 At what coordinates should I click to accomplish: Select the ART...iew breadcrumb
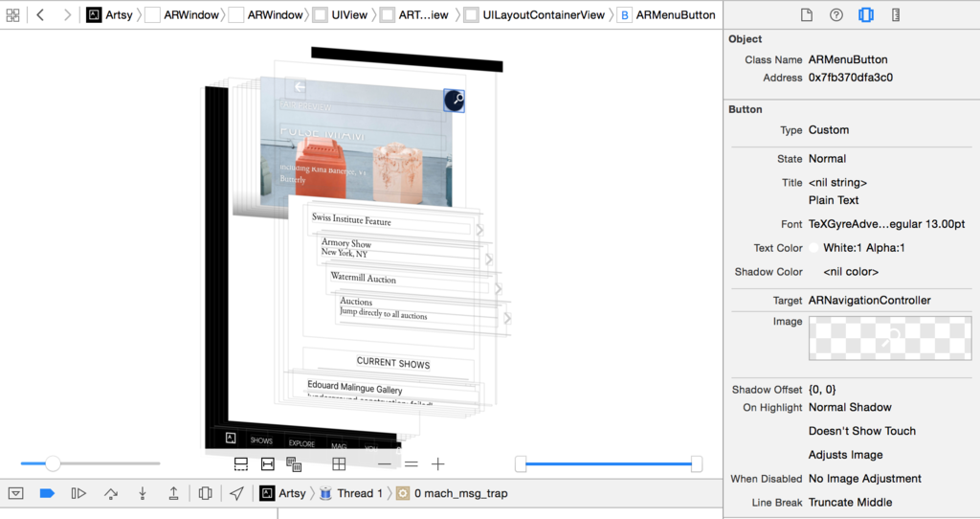tap(415, 15)
